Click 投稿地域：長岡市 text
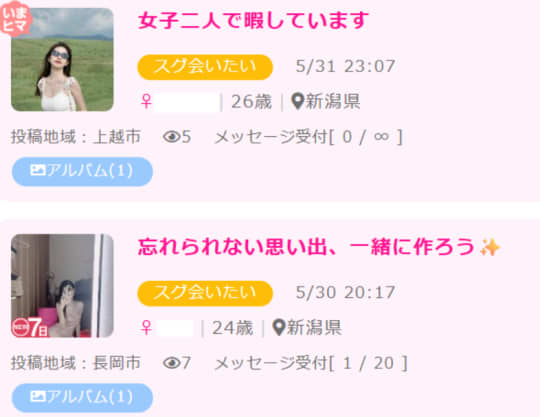This screenshot has width=540, height=417. 76,363
